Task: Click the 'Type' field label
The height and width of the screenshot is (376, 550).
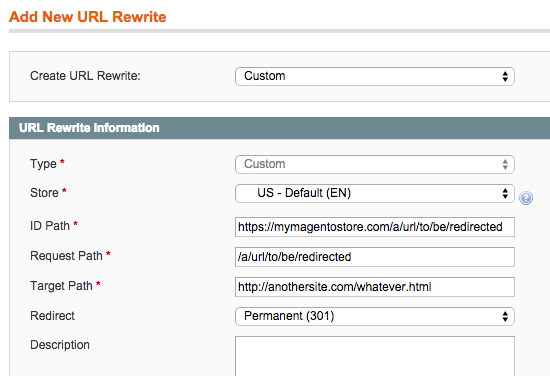Action: point(43,164)
